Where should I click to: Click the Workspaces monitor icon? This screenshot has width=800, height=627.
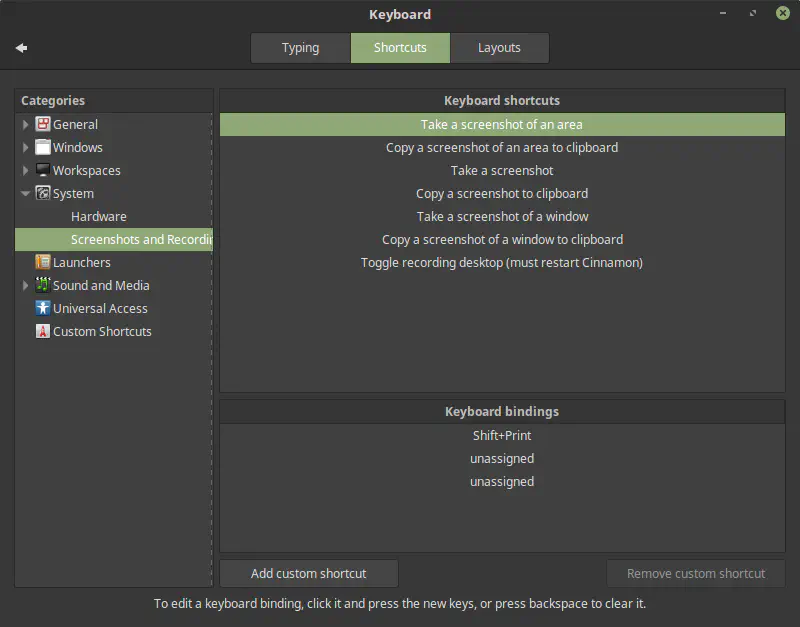pyautogui.click(x=43, y=170)
